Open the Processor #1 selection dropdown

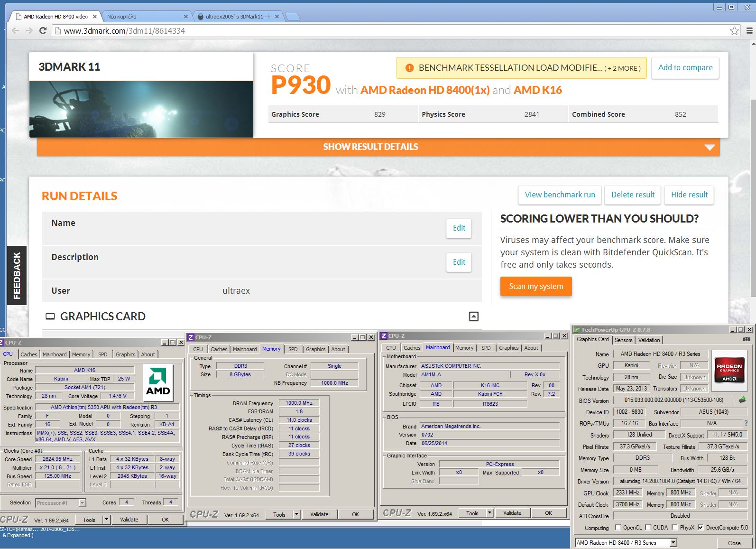[x=82, y=503]
